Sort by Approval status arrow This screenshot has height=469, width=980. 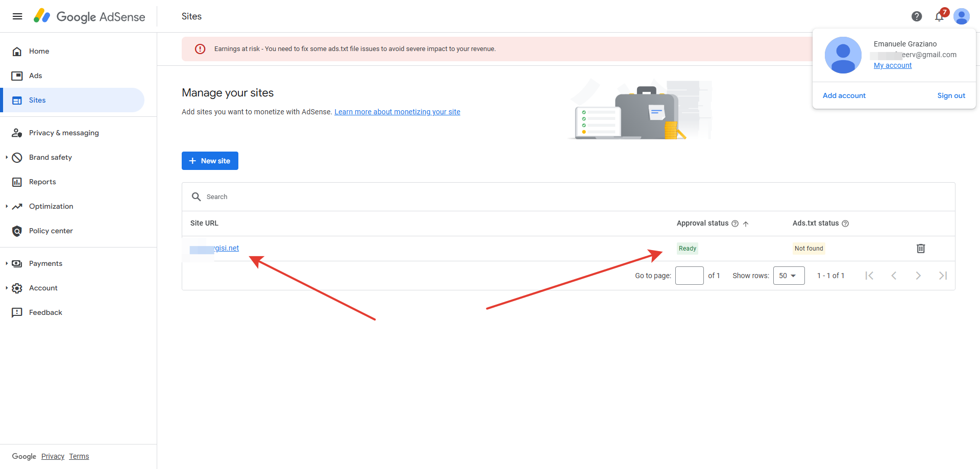tap(746, 224)
